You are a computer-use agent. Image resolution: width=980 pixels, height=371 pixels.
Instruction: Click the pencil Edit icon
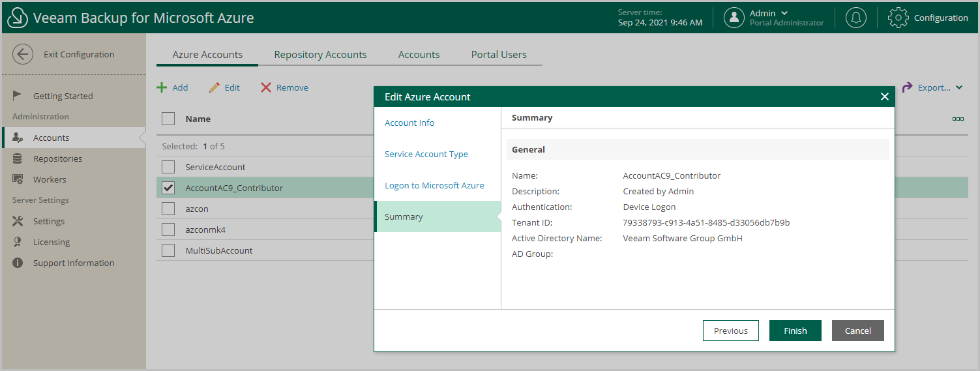tap(215, 87)
